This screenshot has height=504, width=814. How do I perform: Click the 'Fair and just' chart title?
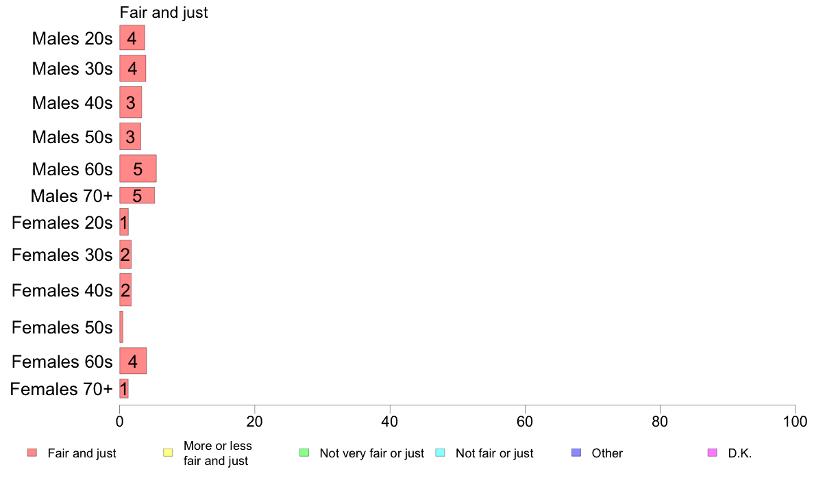pos(164,12)
